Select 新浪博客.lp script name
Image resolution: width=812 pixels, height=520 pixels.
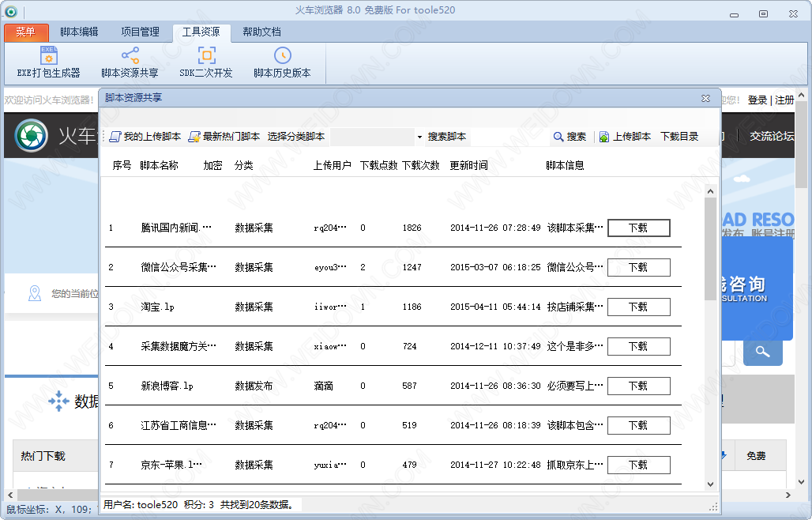(167, 386)
